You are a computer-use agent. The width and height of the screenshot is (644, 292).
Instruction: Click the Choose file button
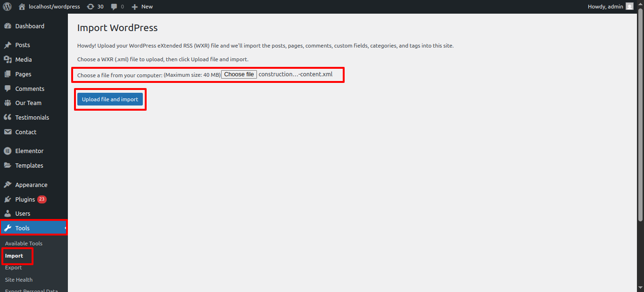tap(239, 74)
